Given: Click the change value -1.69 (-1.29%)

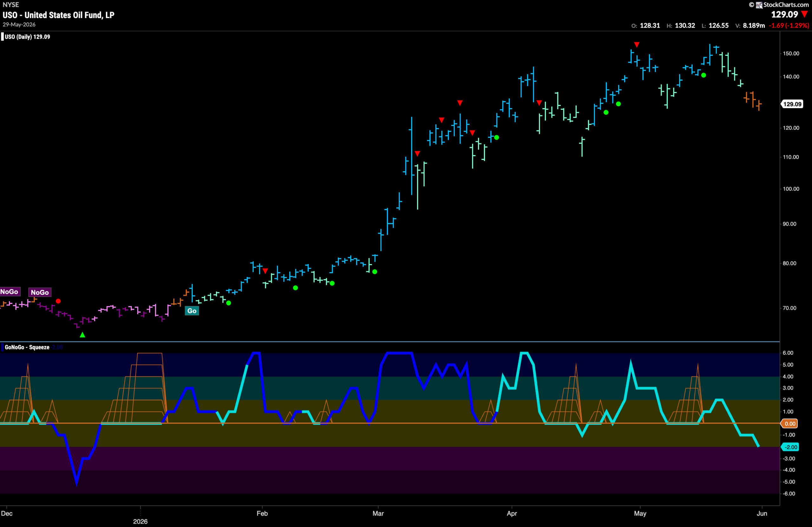Looking at the screenshot, I should coord(789,26).
